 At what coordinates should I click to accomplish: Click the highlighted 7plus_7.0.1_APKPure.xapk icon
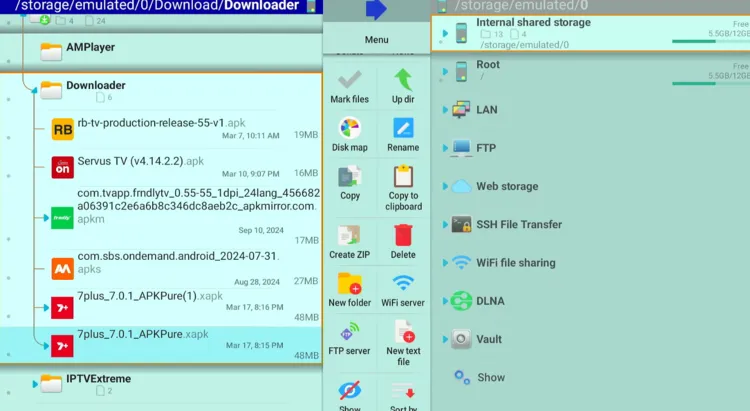pos(63,346)
